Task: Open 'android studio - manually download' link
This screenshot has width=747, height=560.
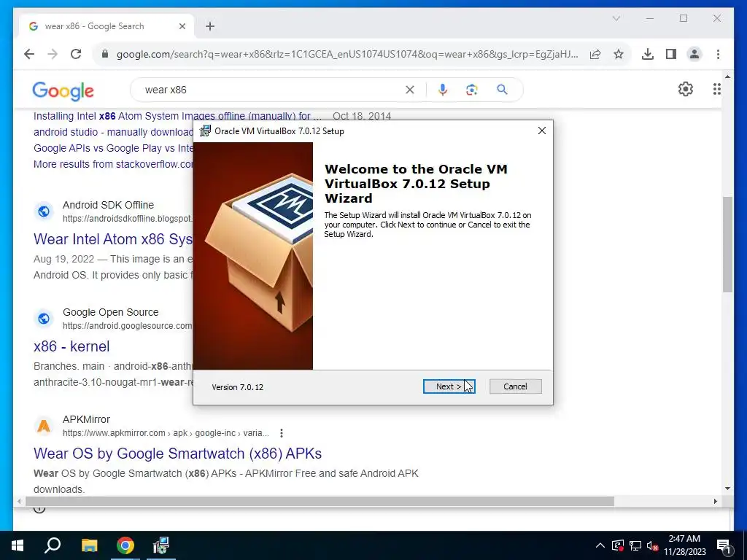Action: pyautogui.click(x=113, y=132)
